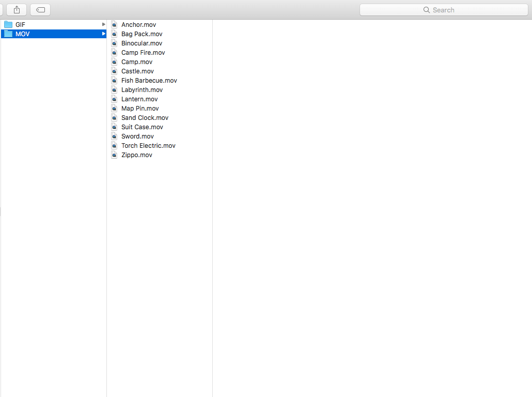Click the Map Pin.mov file icon

click(x=114, y=109)
